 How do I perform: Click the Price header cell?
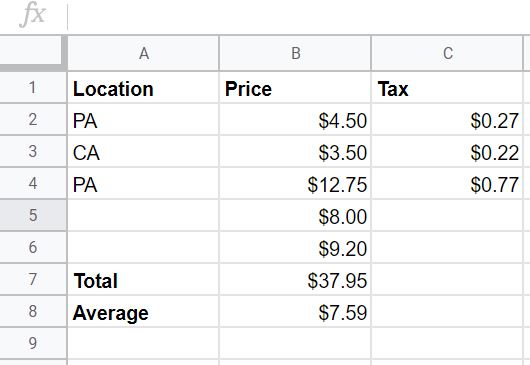point(295,88)
